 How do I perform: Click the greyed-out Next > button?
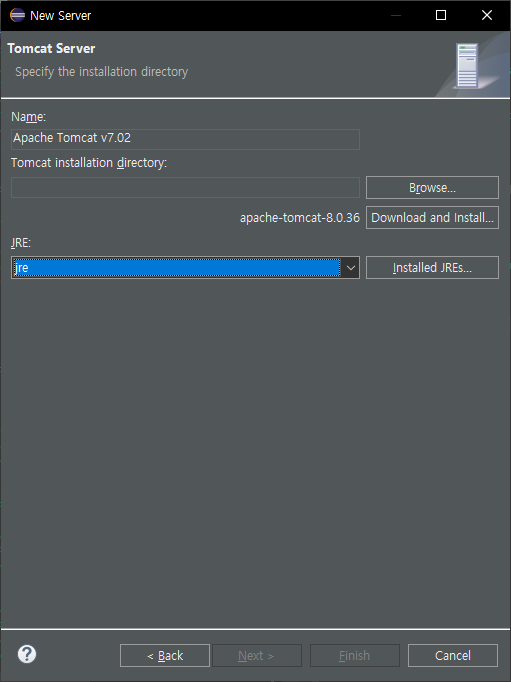coord(257,655)
